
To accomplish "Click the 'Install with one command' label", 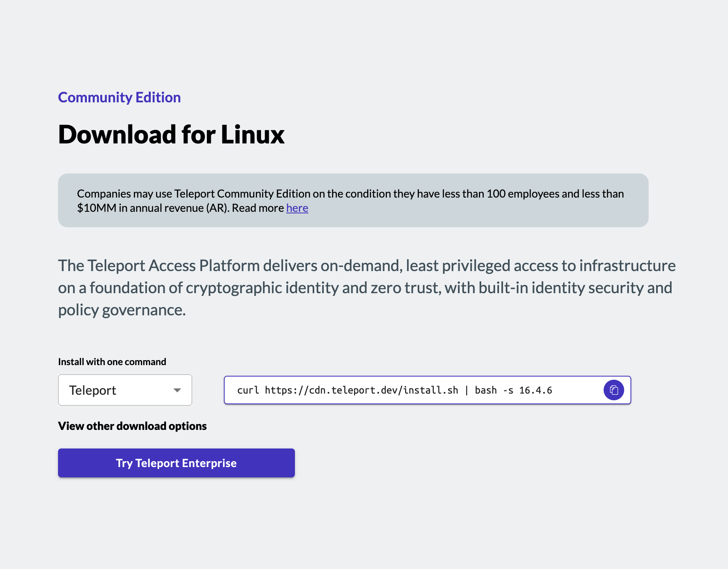I will [x=112, y=362].
